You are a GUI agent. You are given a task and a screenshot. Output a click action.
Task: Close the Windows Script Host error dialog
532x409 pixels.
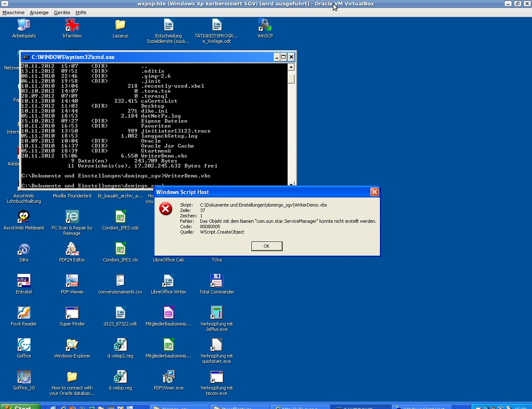pos(374,192)
